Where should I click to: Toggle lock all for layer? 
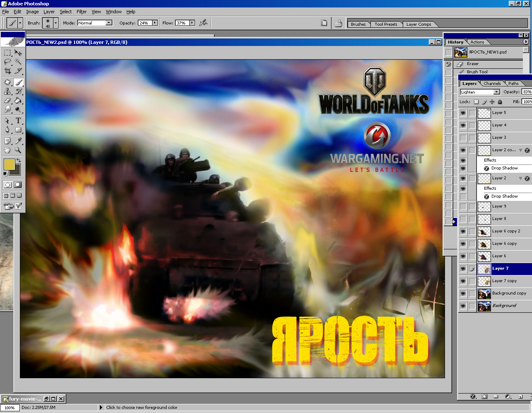pyautogui.click(x=500, y=102)
